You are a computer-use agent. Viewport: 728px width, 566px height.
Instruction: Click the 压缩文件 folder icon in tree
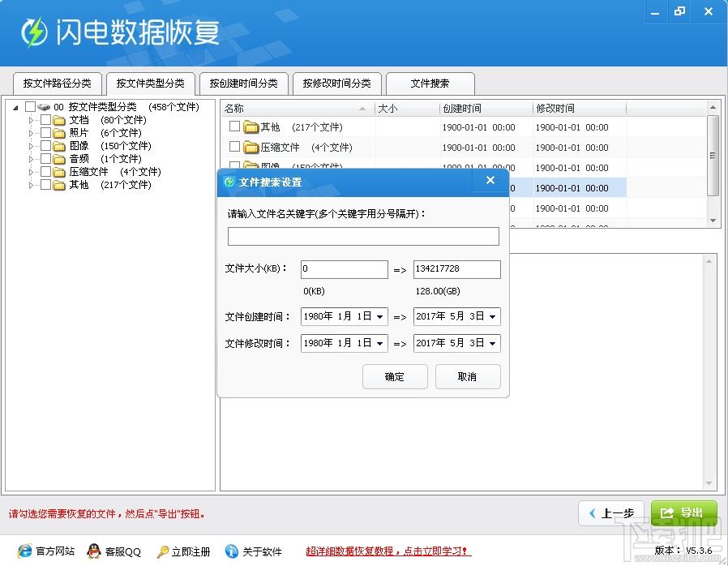point(59,173)
